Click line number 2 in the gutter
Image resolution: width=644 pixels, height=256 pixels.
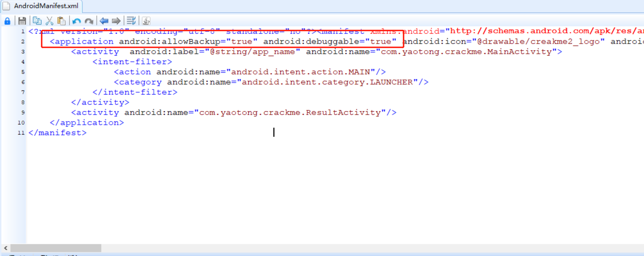(x=23, y=42)
